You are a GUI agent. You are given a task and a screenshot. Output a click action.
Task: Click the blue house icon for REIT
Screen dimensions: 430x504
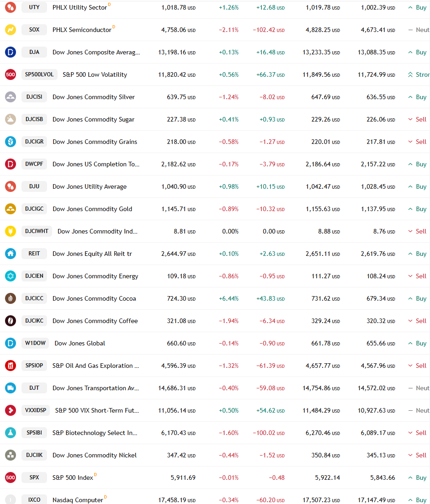pos(11,253)
